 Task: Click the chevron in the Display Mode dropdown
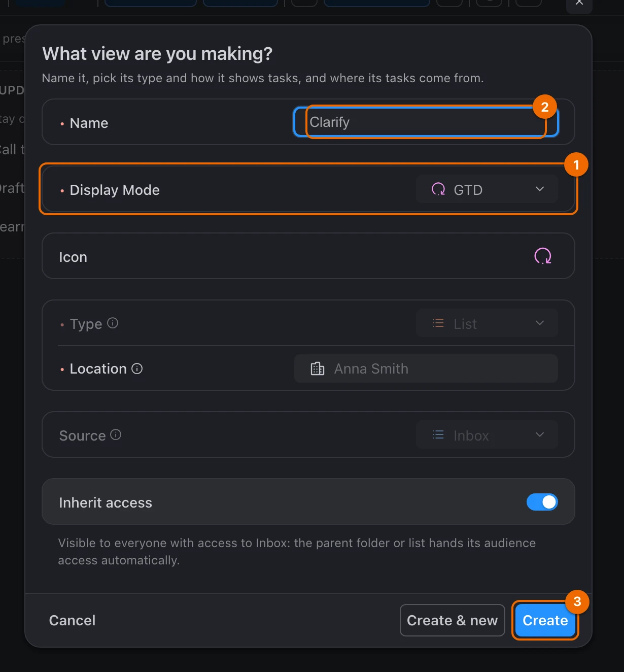point(540,189)
